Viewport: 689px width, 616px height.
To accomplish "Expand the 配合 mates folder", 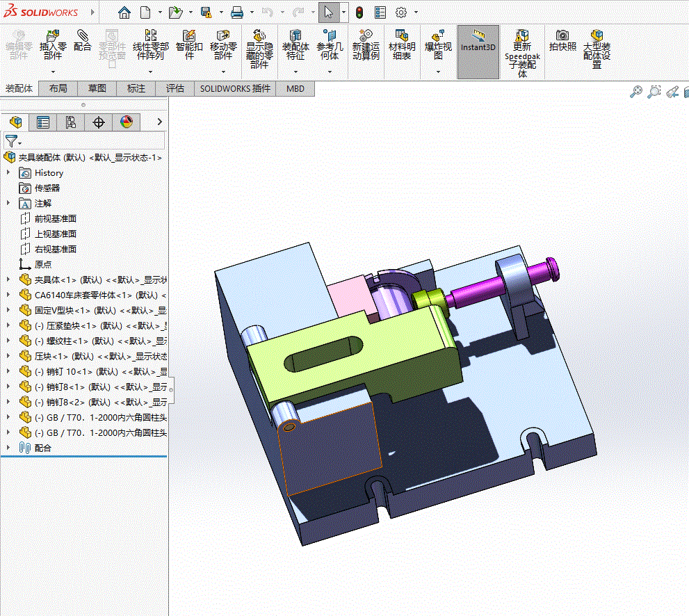I will (8, 448).
